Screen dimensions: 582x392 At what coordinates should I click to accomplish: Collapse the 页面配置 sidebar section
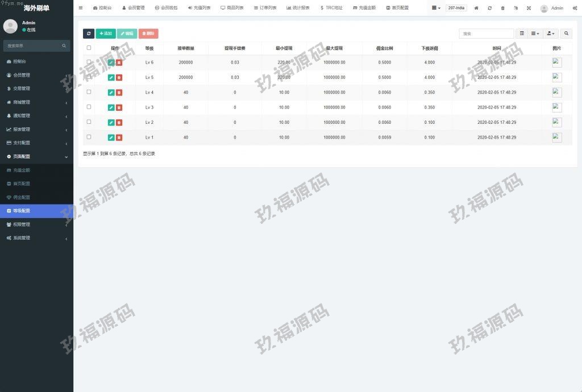coord(36,156)
